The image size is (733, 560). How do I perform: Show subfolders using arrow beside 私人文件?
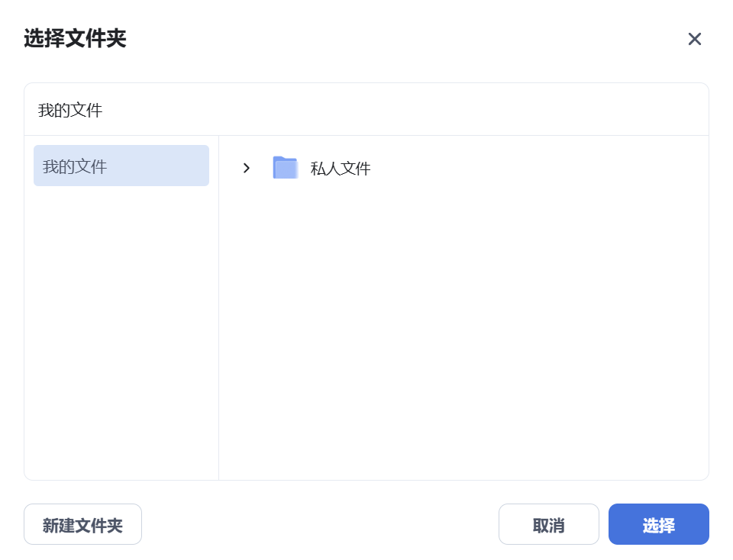[x=246, y=168]
